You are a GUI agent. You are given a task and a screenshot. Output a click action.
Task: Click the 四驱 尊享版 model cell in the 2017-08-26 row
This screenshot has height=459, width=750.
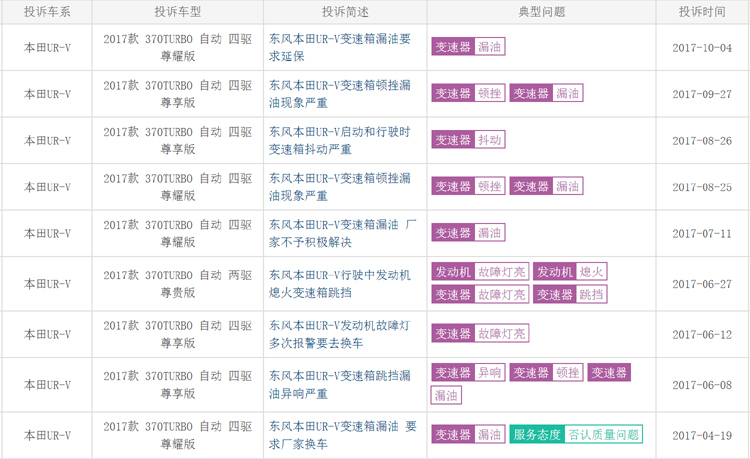coord(177,141)
